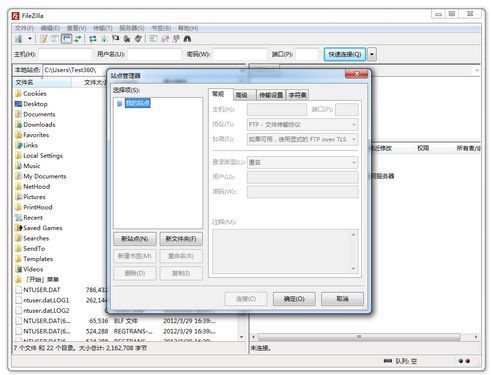The width and height of the screenshot is (492, 375).
Task: Open the 传输(T) menu
Action: point(103,28)
